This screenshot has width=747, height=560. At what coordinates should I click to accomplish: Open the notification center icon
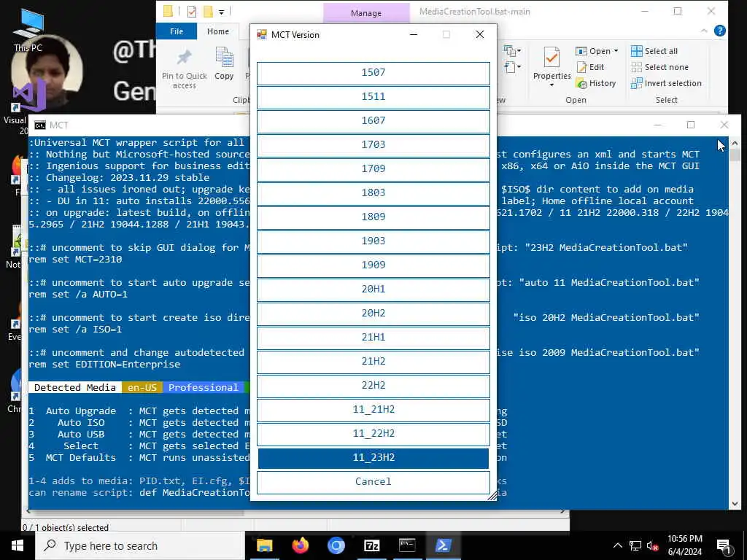724,546
